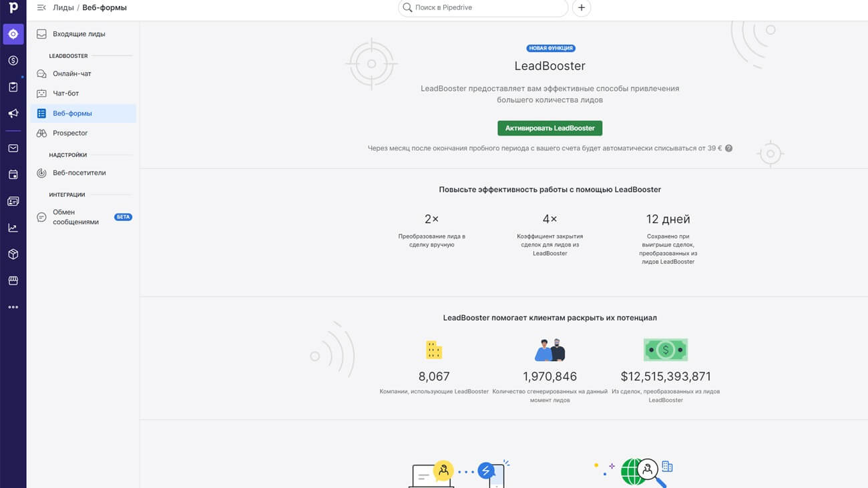Viewport: 868px width, 488px height.
Task: Open the calendar Activities icon
Action: tap(13, 175)
